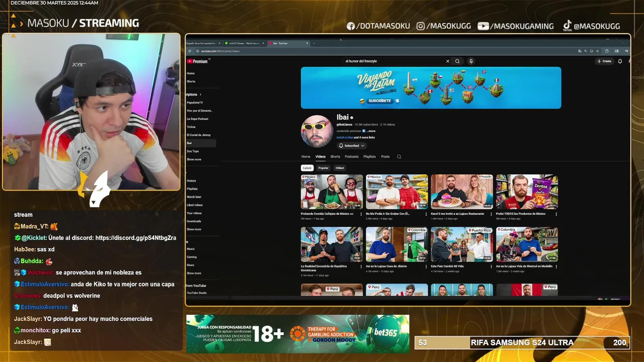Open Liked videos in sidebar
644x362 pixels.
(x=195, y=205)
